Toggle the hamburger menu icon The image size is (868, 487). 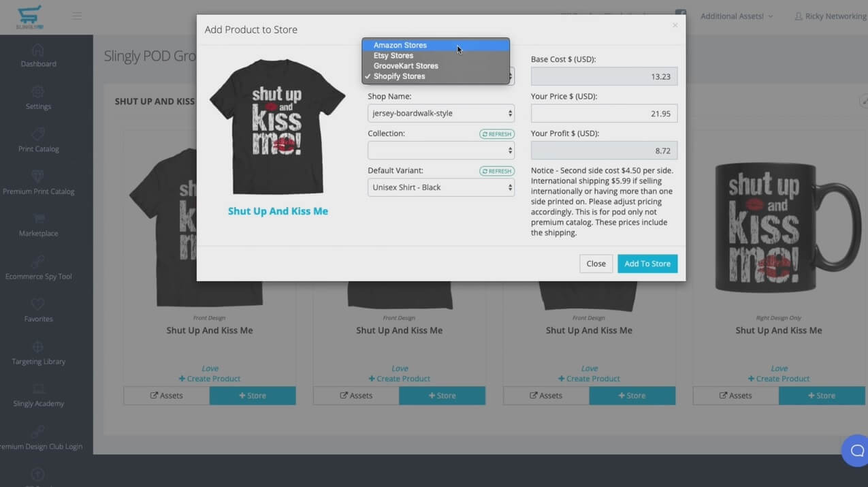tap(77, 16)
